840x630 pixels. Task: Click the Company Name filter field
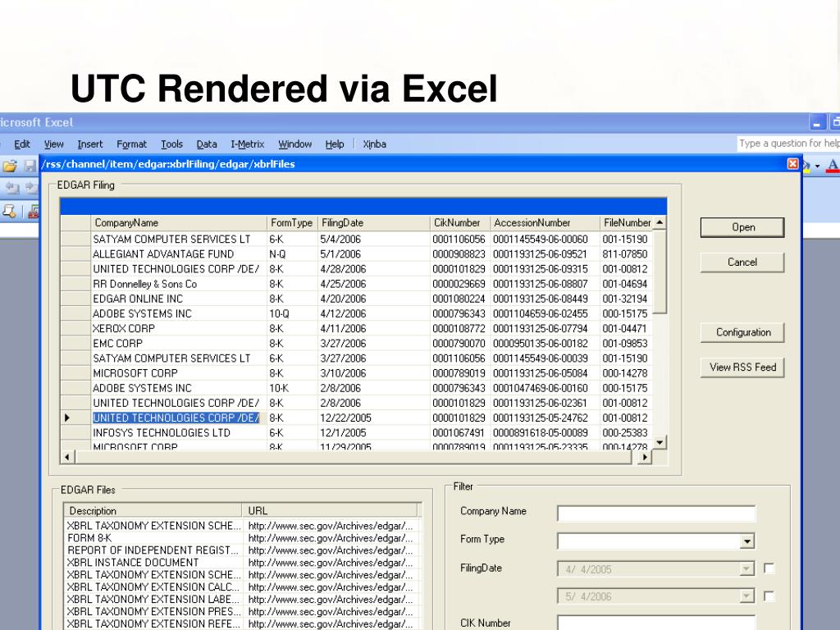coord(656,514)
